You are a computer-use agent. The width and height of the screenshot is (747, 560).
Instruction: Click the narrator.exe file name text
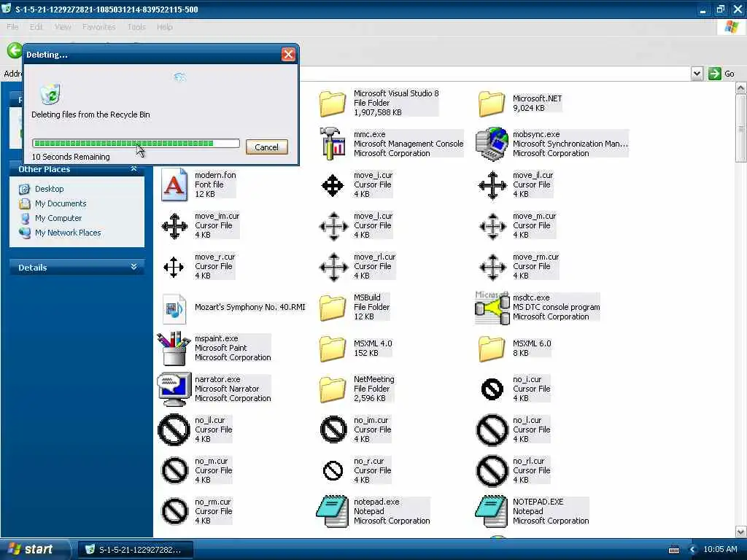(217, 379)
